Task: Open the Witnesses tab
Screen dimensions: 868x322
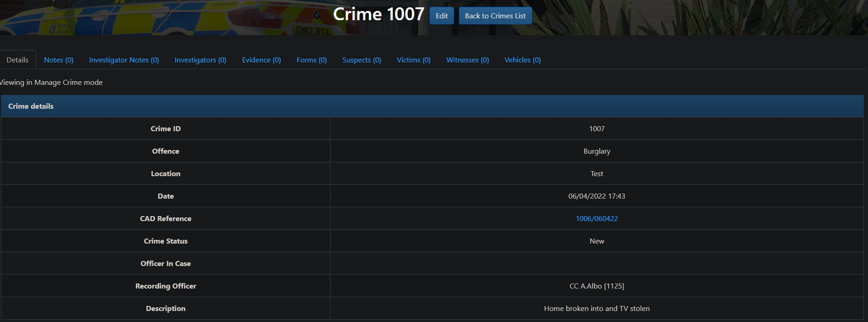Action: (467, 60)
